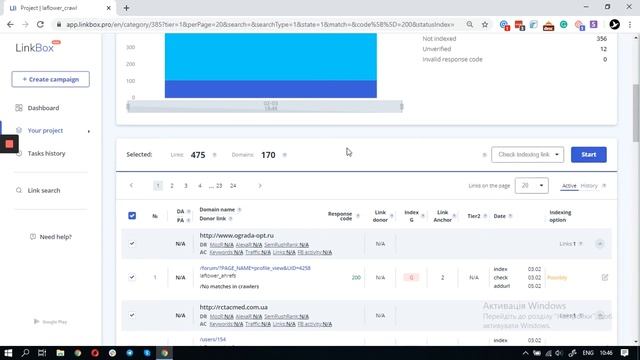Open Windows Start menu
Screen dimensions: 640x360
[8, 353]
